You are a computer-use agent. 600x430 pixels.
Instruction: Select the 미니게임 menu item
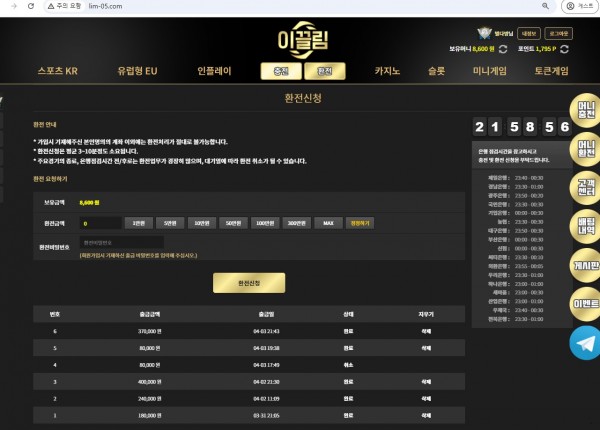coord(489,71)
